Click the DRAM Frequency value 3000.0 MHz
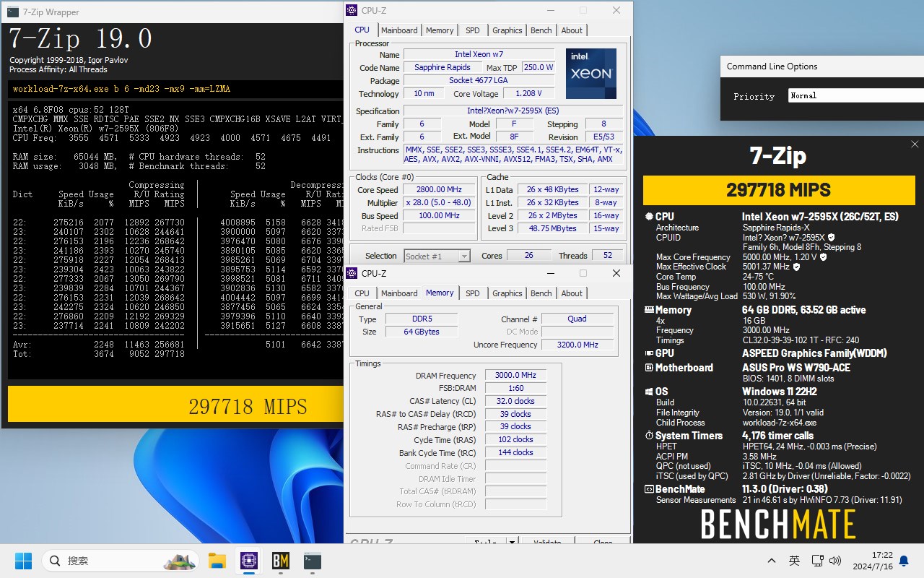 point(515,375)
